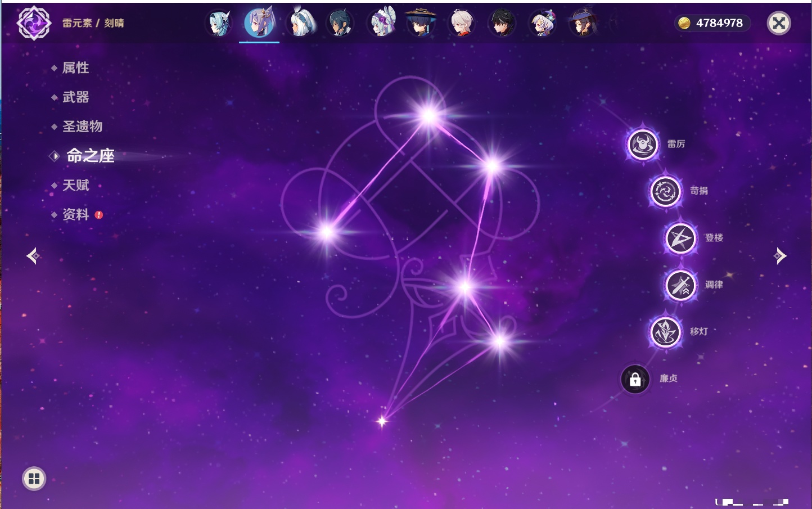The height and width of the screenshot is (509, 812).
Task: Pick the white-haired Kazuha avatar
Action: point(461,23)
